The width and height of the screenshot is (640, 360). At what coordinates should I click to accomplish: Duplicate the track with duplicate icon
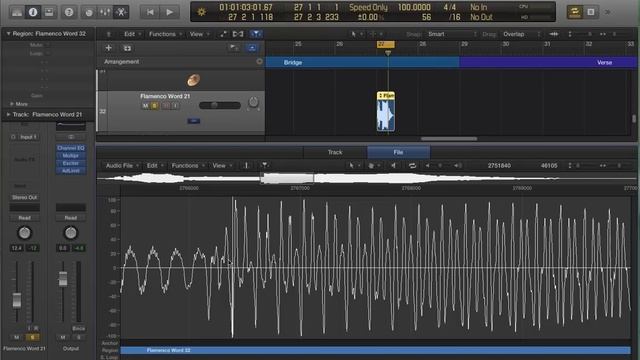point(127,48)
